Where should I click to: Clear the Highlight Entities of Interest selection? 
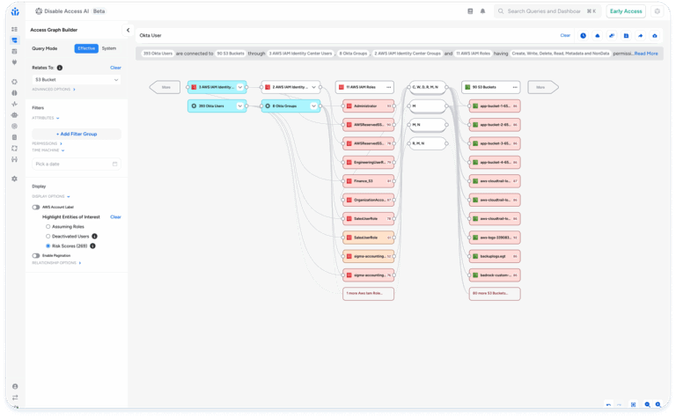tap(116, 217)
